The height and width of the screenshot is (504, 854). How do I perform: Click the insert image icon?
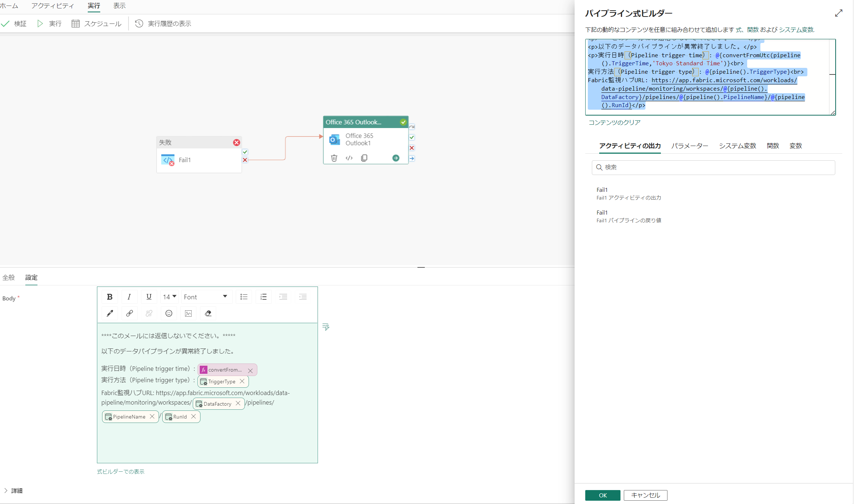point(188,313)
